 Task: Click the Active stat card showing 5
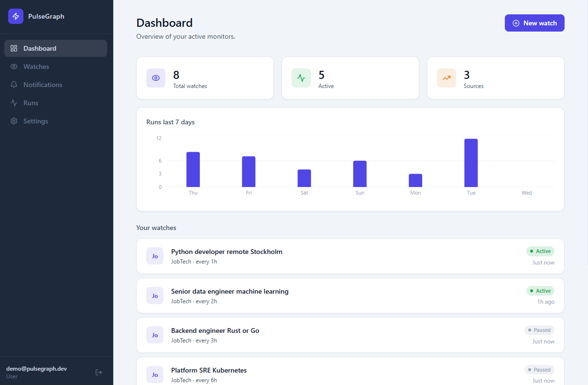[x=350, y=78]
